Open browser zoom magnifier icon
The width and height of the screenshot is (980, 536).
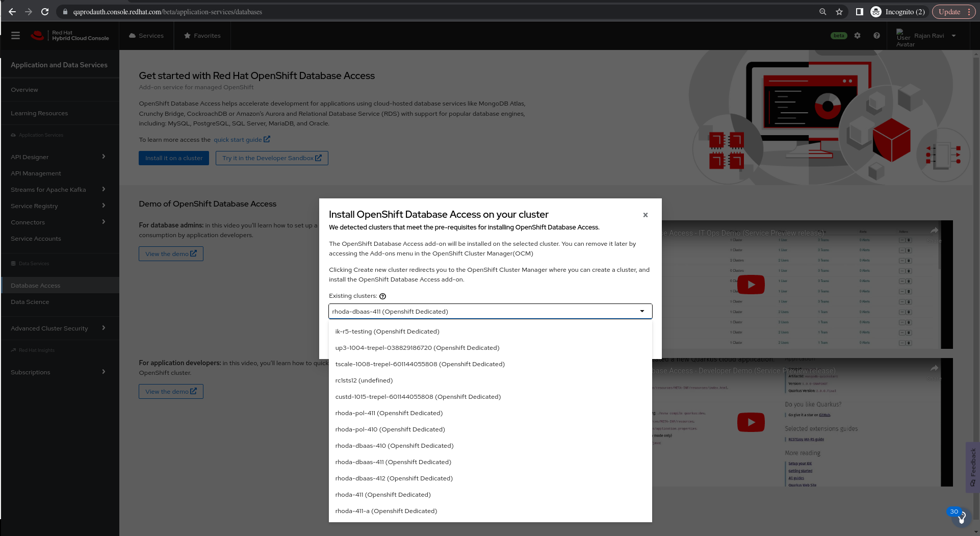point(822,12)
